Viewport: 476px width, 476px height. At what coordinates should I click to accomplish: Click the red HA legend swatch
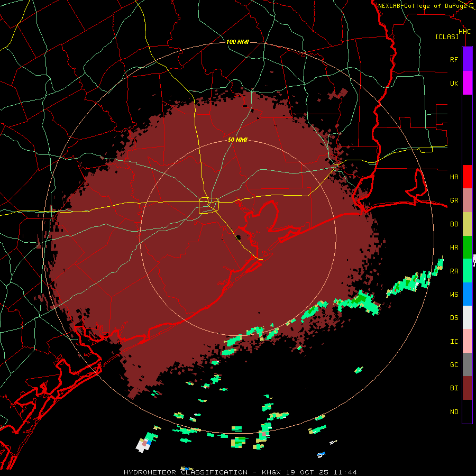click(x=467, y=177)
